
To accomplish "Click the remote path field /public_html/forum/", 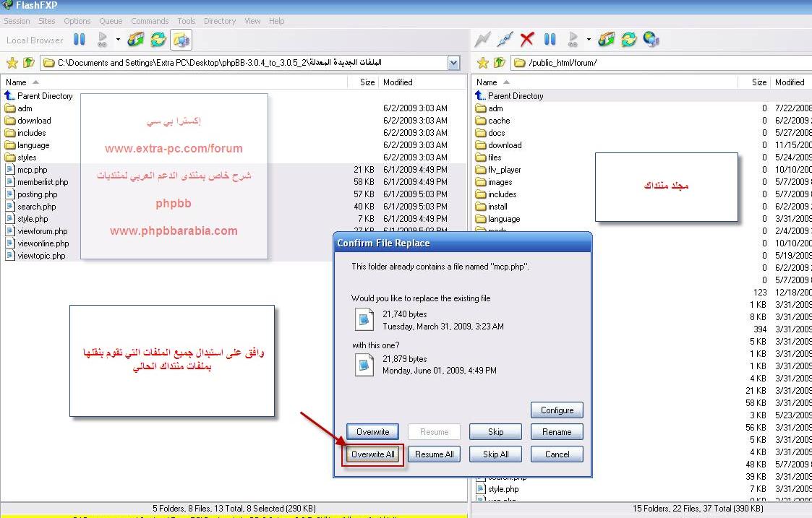I will coord(662,63).
